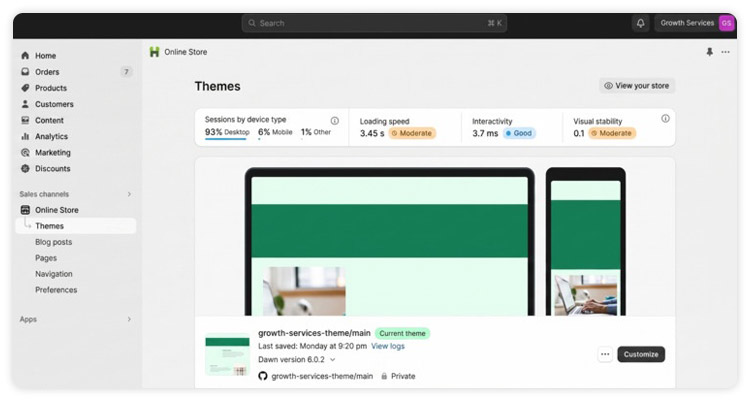This screenshot has width=750, height=400.
Task: Open the Growth Services account menu
Action: coord(695,23)
